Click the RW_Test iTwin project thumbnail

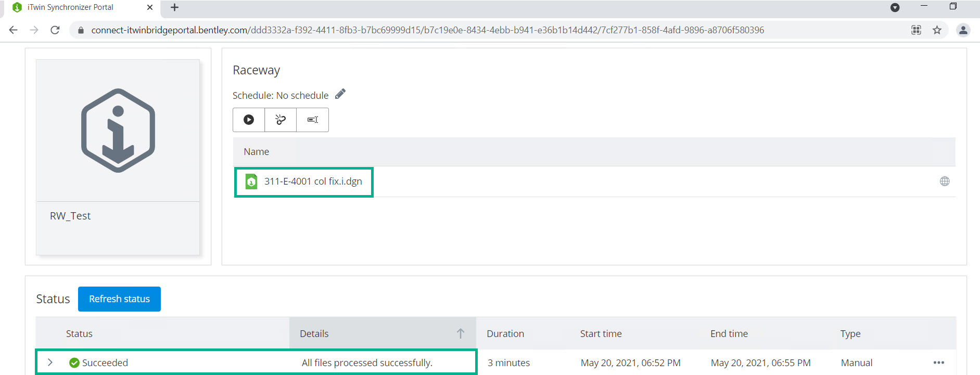(x=118, y=131)
